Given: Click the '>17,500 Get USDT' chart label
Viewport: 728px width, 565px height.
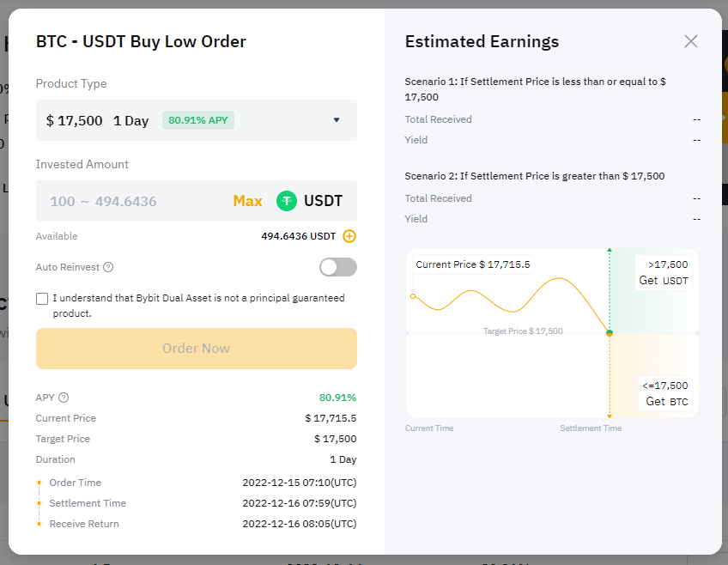Looking at the screenshot, I should (664, 272).
